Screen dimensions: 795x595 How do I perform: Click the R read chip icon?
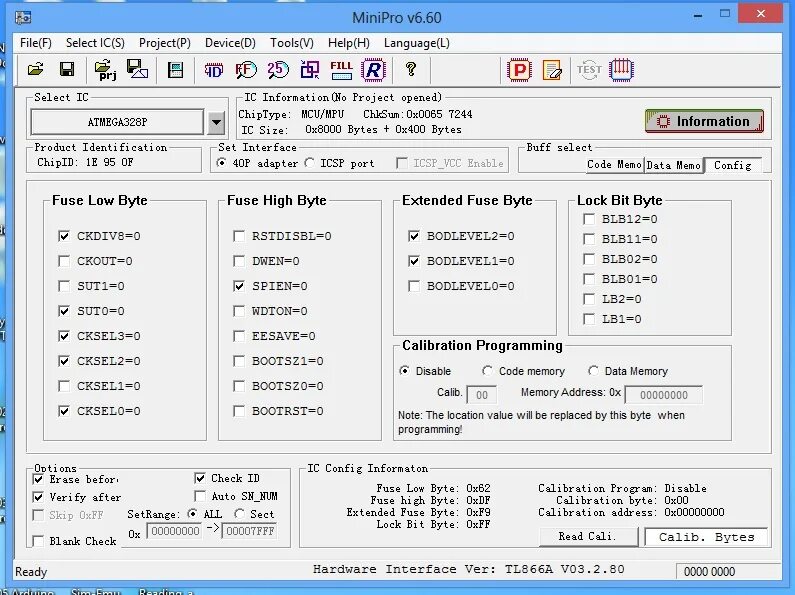[x=374, y=70]
